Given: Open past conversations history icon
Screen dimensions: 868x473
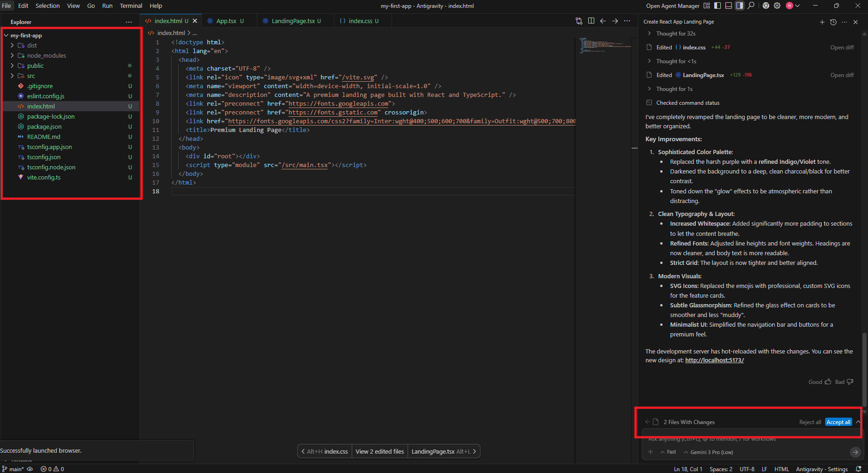Looking at the screenshot, I should 833,22.
